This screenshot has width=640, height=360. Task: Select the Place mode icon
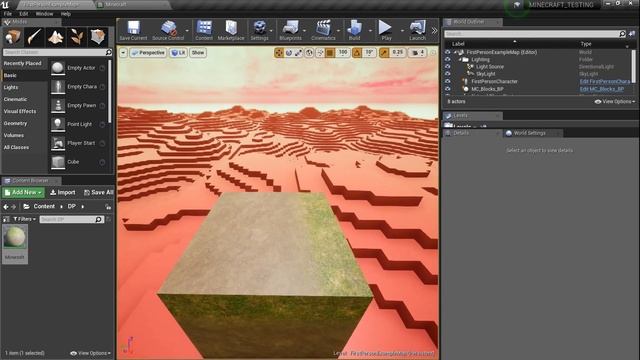(13, 37)
